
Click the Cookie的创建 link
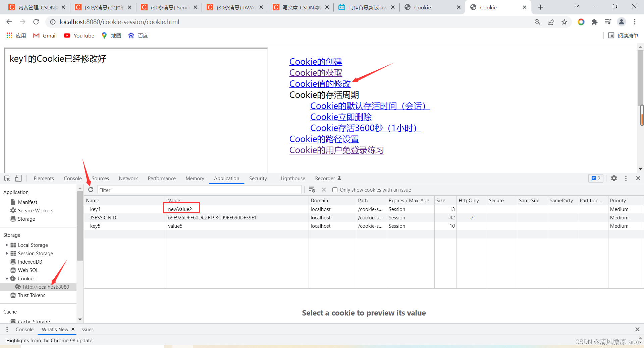click(x=316, y=62)
